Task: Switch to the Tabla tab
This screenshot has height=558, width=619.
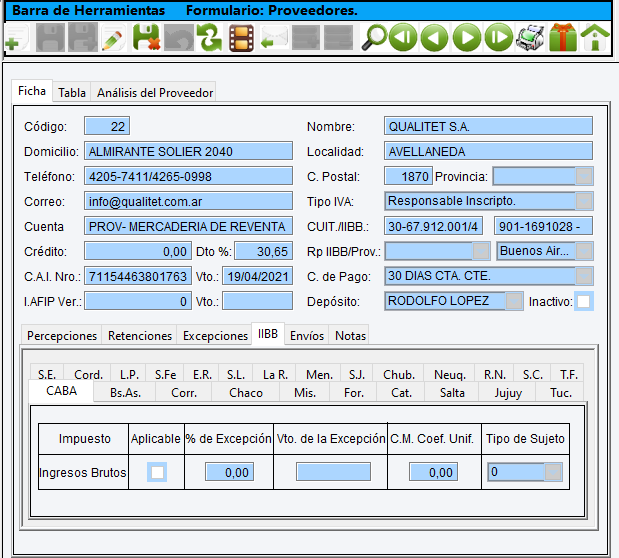Action: pos(72,93)
